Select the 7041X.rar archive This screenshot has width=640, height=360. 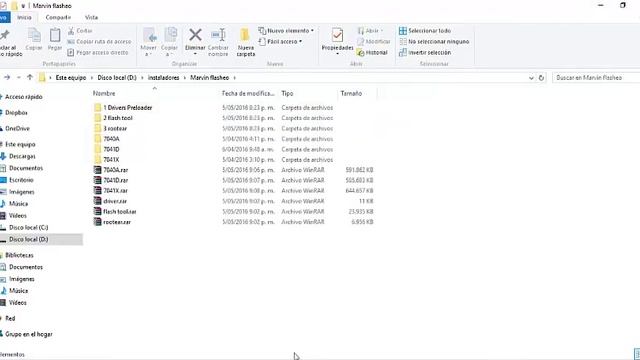[116, 191]
